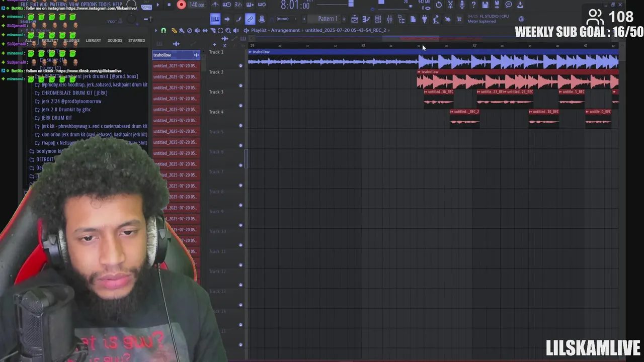The image size is (644, 362).
Task: Click bar 33 on the timeline ruler
Action: (363, 46)
